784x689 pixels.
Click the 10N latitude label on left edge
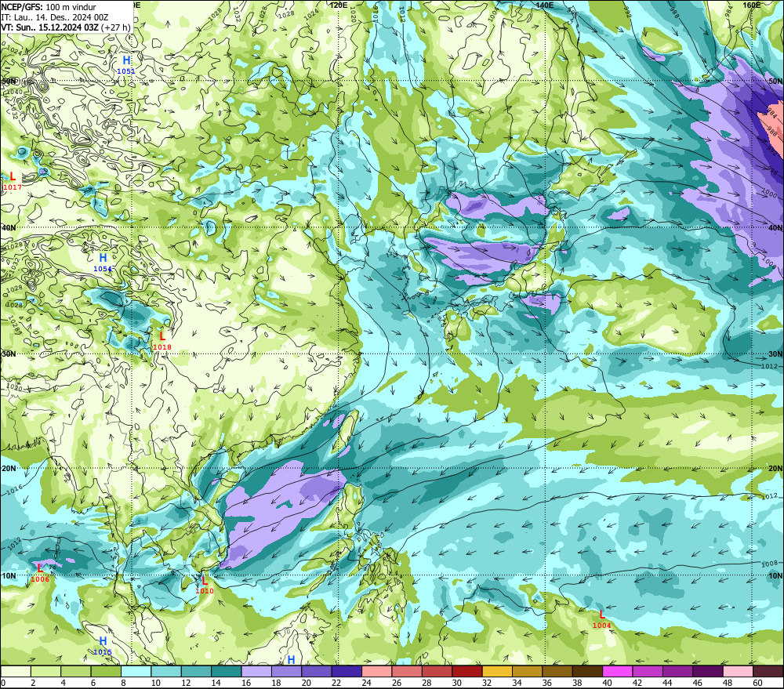coord(9,576)
